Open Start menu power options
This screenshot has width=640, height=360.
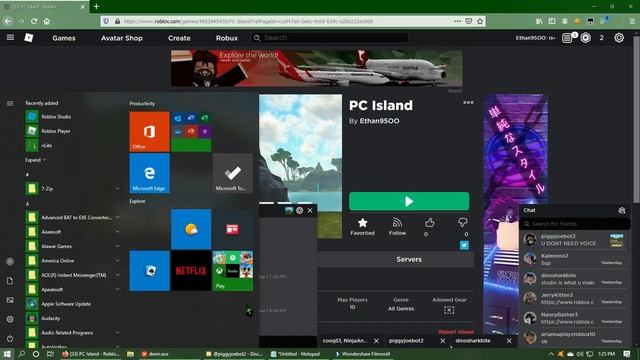click(x=10, y=339)
